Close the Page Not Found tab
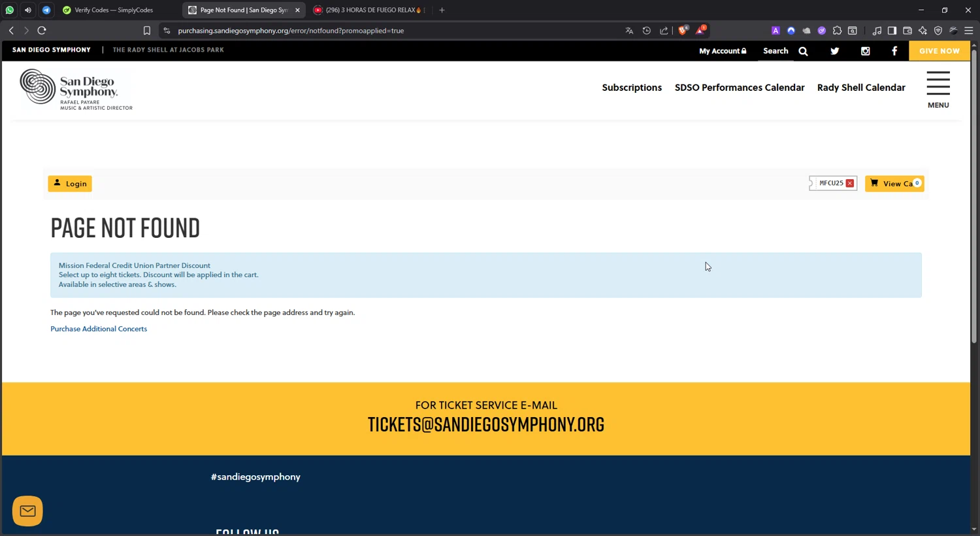Image resolution: width=980 pixels, height=536 pixels. [297, 10]
